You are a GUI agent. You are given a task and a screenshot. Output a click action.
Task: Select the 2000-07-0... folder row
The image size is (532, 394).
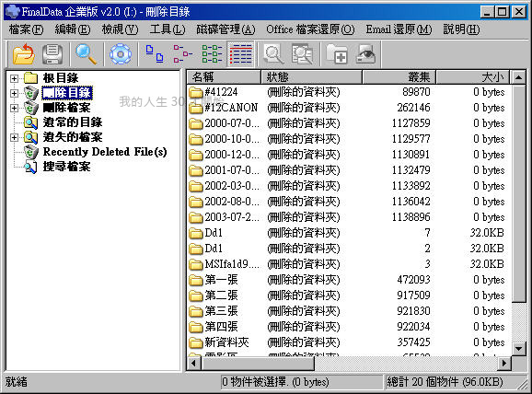tap(348, 123)
